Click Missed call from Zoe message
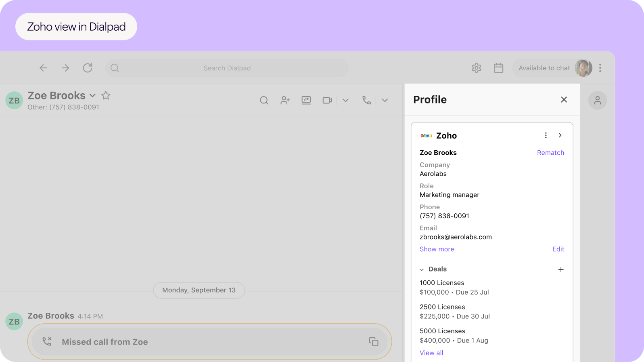Viewport: 644px width, 362px height. coord(105,342)
